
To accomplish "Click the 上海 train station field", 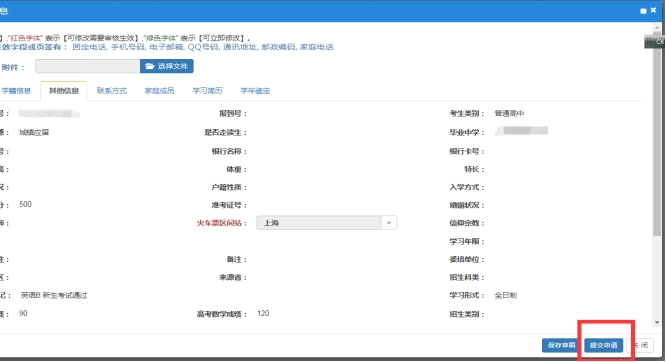I will coord(319,223).
